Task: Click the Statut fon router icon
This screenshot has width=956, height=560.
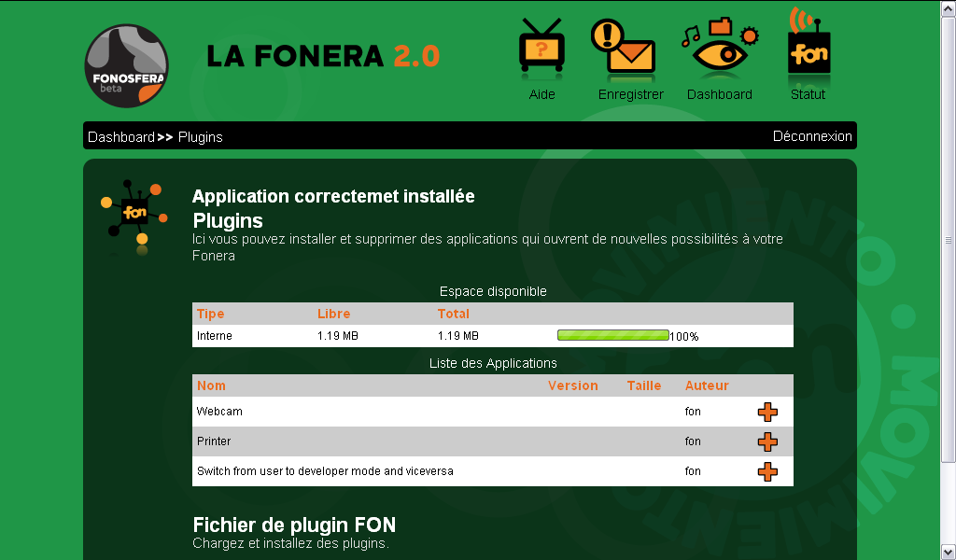Action: pos(808,47)
